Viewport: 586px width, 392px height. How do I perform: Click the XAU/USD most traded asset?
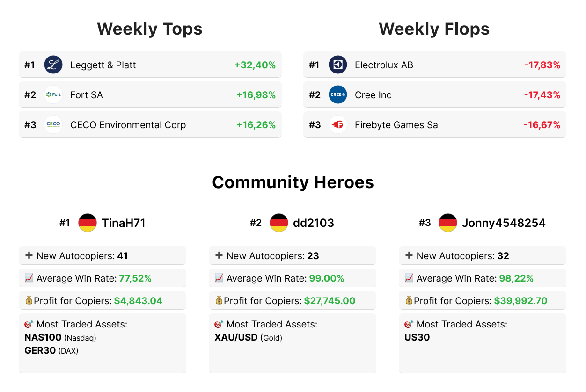(236, 337)
